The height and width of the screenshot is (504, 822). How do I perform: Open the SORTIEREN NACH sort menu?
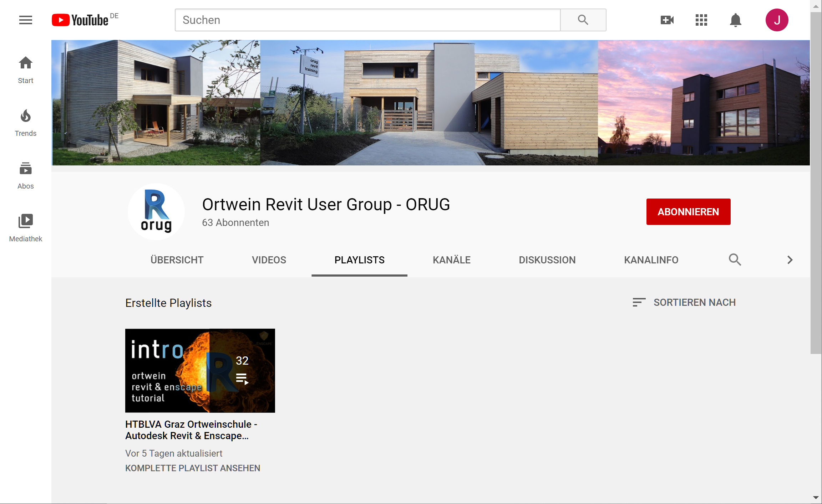point(684,302)
